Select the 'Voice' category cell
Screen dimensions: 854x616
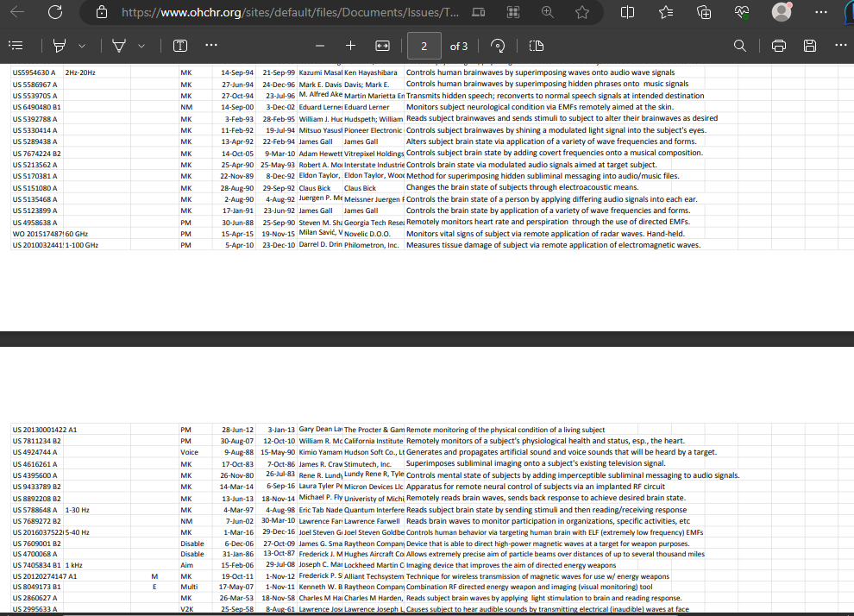tap(190, 452)
